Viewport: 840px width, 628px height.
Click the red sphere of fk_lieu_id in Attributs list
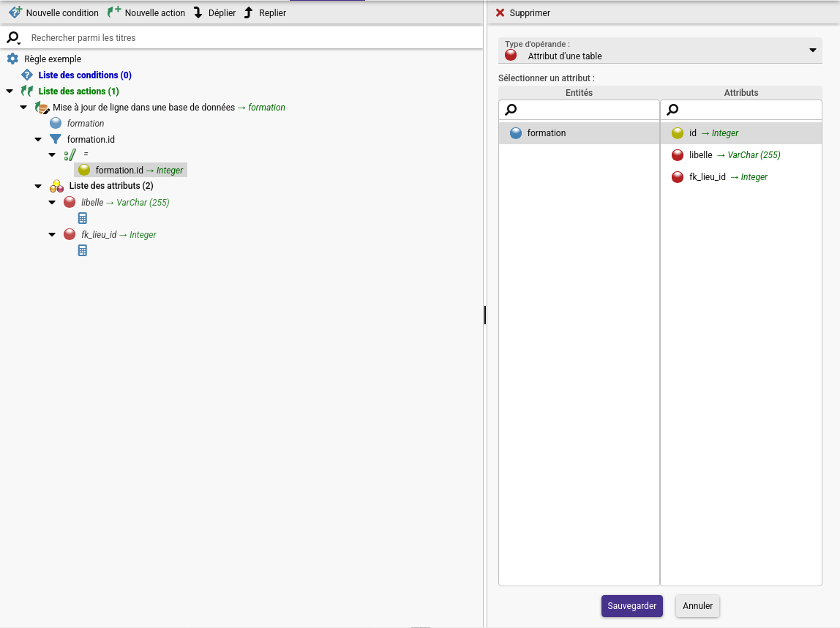pyautogui.click(x=678, y=177)
